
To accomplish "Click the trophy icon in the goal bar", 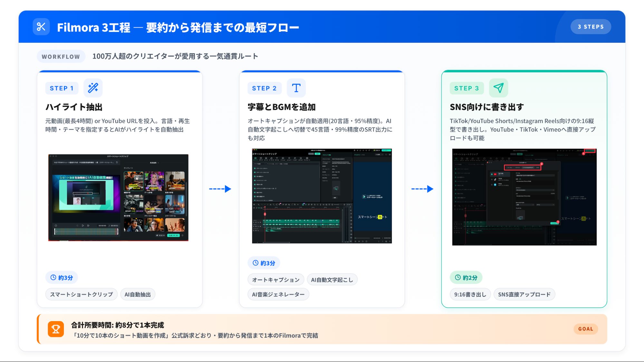I will 56,329.
